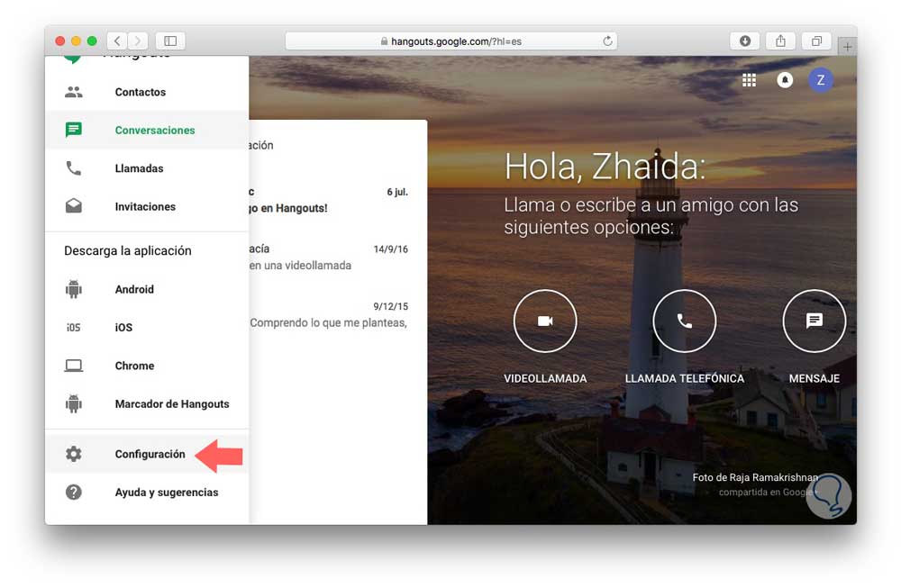Screen dimensions: 901x588
Task: Reload the page in Safari
Action: pyautogui.click(x=607, y=41)
